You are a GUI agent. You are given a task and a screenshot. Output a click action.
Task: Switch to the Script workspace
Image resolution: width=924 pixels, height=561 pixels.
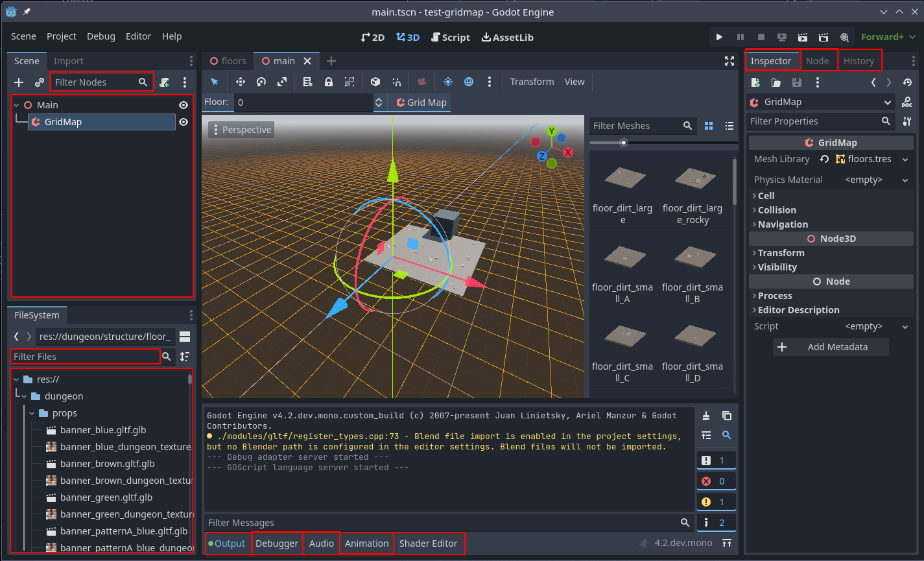tap(450, 37)
